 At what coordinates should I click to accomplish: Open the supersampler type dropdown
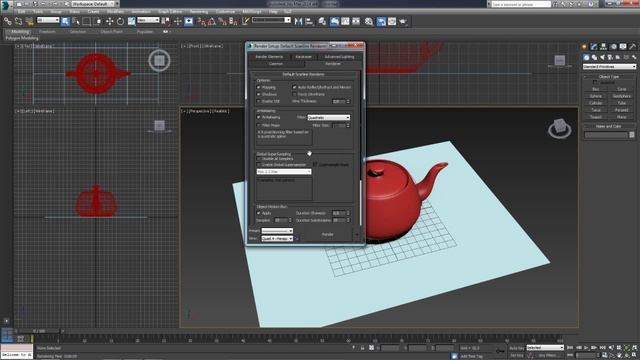coord(284,172)
